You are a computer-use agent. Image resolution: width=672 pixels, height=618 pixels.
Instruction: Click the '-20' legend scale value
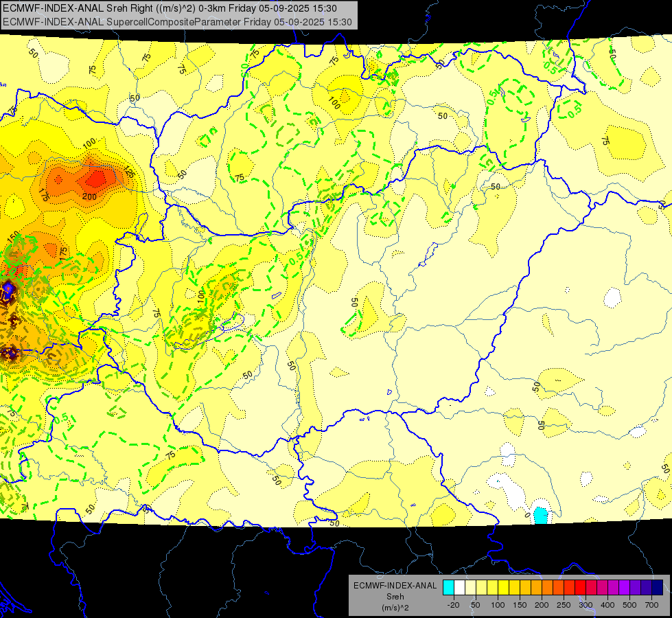click(454, 605)
